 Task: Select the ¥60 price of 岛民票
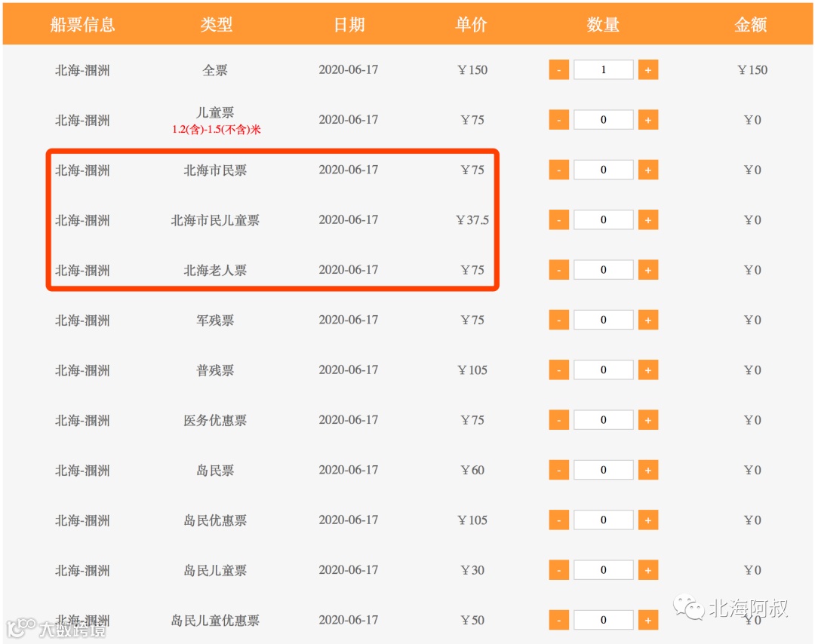pos(472,470)
